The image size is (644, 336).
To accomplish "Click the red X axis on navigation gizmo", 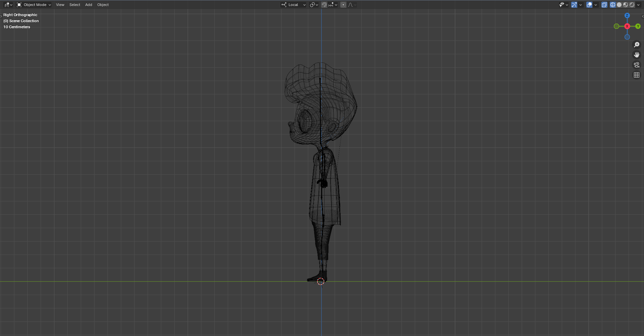I will 627,26.
